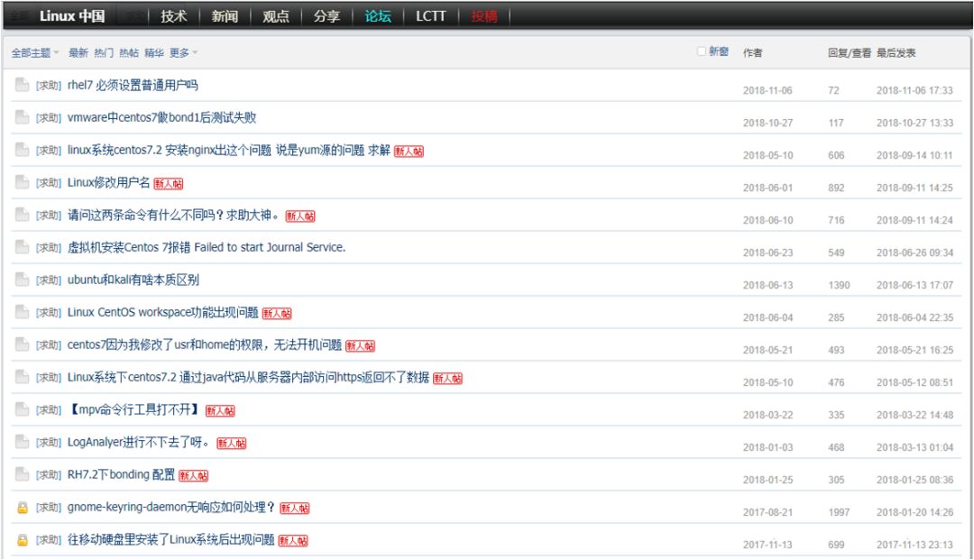Open thread Failed to start Journal Service
The width and height of the screenshot is (974, 560).
207,247
